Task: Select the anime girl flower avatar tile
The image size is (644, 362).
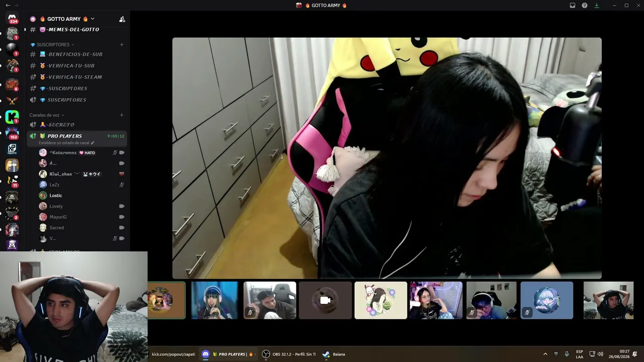Action: tap(381, 300)
